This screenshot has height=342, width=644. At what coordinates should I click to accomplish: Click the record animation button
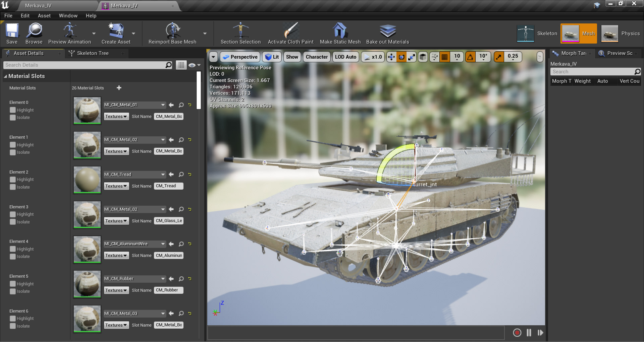click(517, 333)
